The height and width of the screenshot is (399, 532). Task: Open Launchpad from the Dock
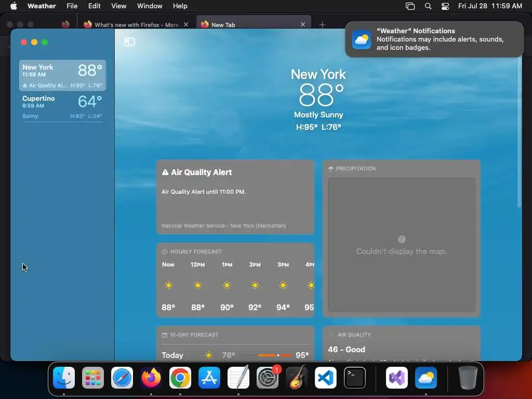[x=93, y=378]
